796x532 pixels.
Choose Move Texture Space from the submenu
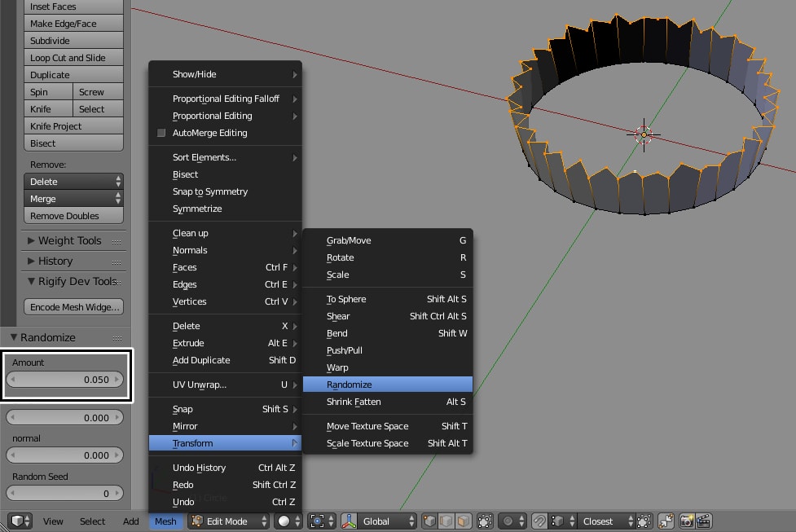coord(388,426)
